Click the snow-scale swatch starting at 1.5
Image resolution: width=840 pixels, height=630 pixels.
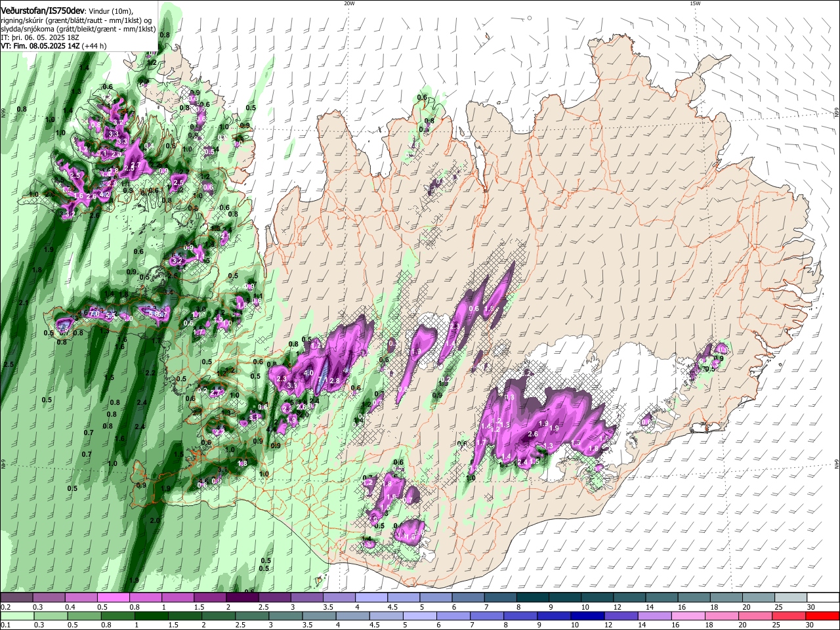tap(210, 598)
